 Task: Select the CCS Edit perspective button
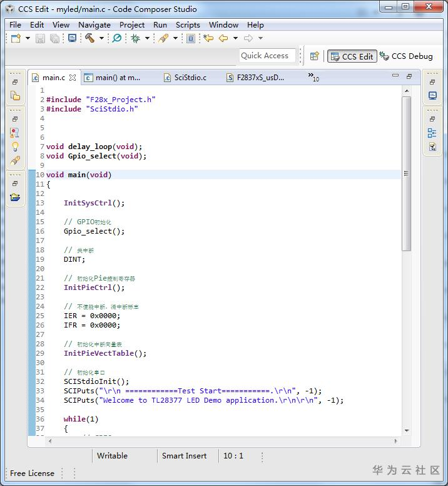[351, 56]
